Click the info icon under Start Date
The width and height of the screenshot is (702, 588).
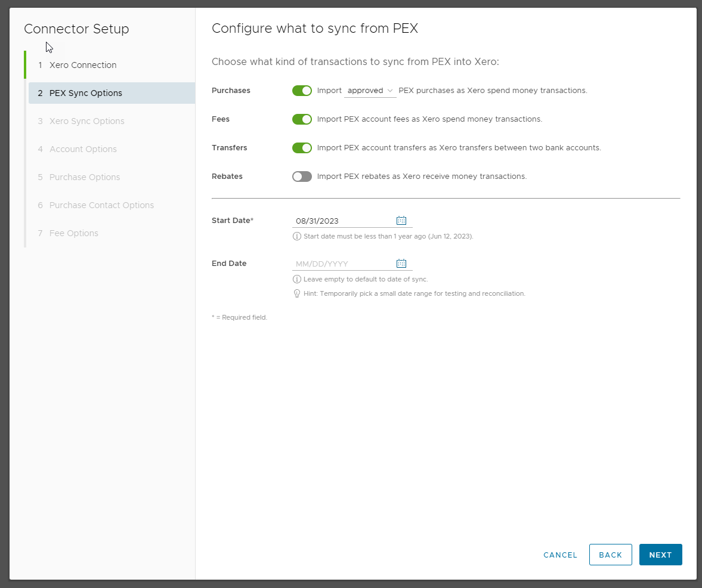coord(296,236)
